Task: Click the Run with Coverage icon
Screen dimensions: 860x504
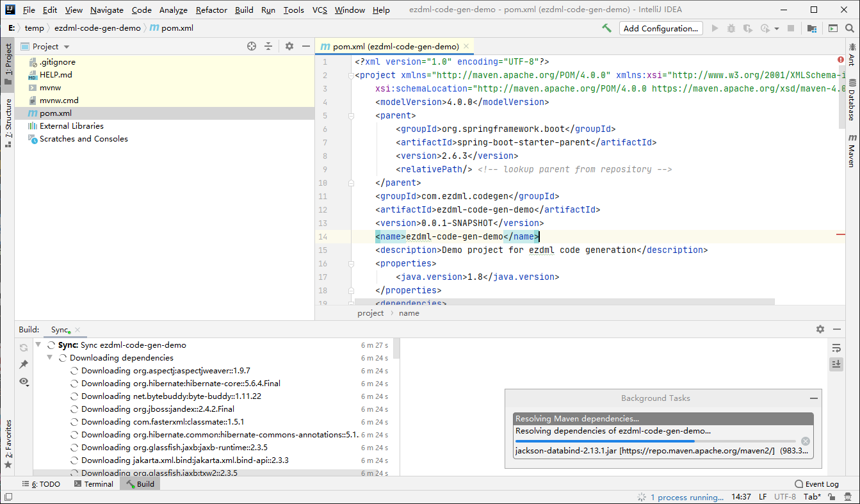Action: click(x=747, y=28)
